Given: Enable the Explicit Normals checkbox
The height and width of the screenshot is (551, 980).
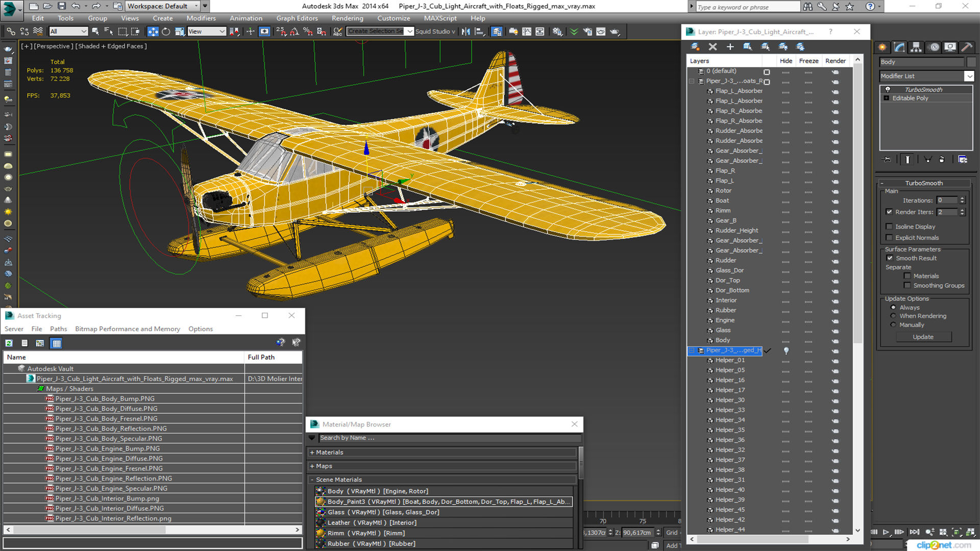Looking at the screenshot, I should coord(889,238).
